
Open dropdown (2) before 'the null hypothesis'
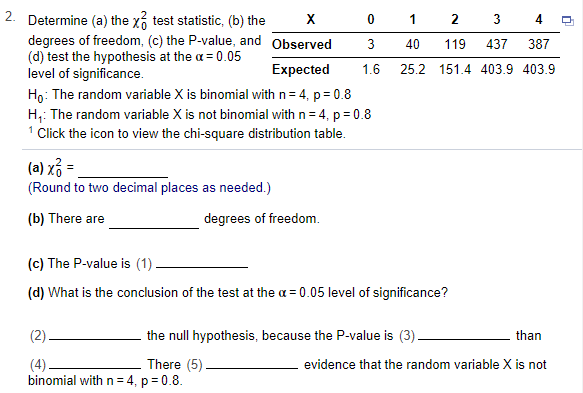[x=95, y=335]
